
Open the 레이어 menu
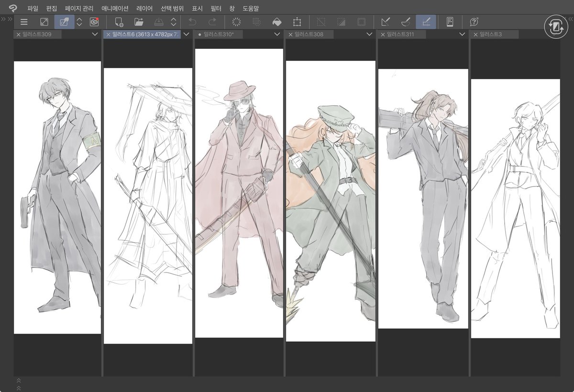click(144, 8)
